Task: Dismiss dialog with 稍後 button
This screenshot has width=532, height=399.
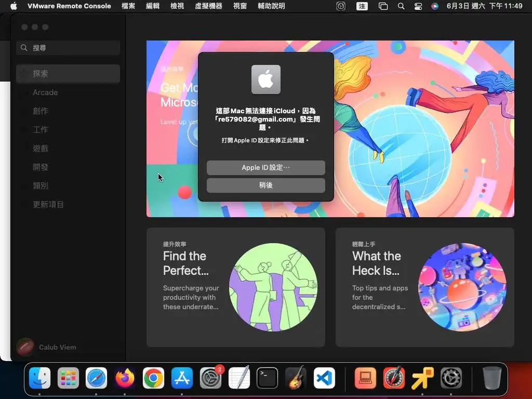Action: [266, 185]
